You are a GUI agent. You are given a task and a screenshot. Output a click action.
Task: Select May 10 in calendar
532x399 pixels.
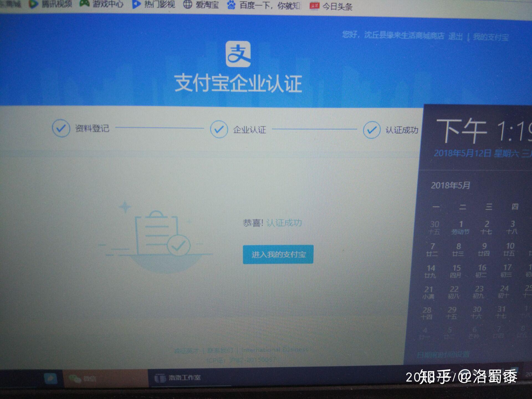tap(509, 249)
